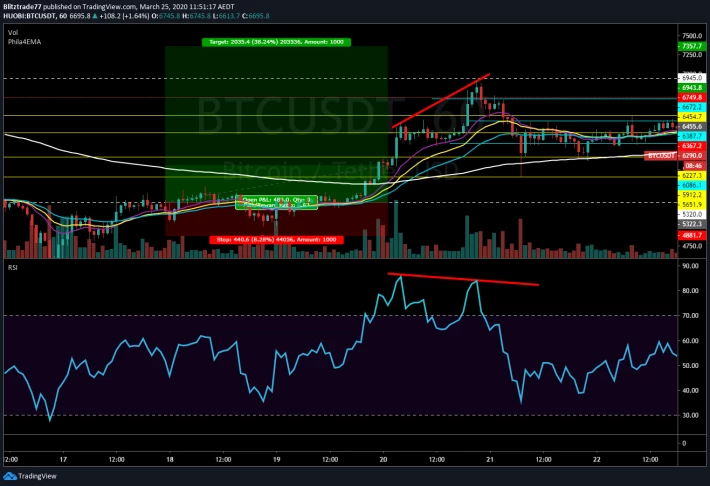Click the C:6695.8 close value in header
The width and height of the screenshot is (710, 486).
coord(256,16)
